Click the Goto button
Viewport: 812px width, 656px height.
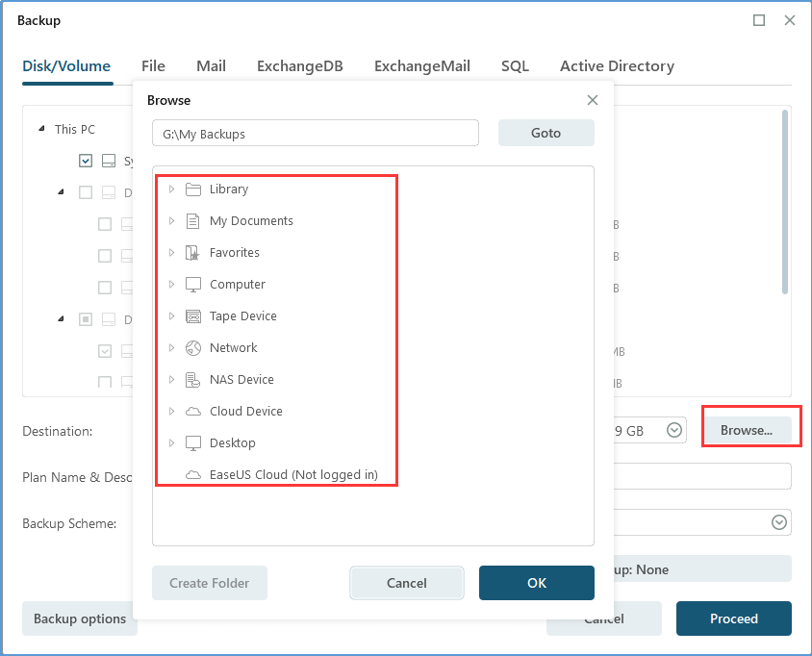[546, 133]
